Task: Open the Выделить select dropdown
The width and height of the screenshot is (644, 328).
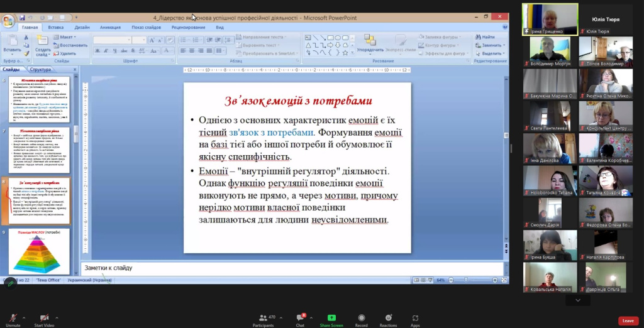Action: pyautogui.click(x=491, y=53)
